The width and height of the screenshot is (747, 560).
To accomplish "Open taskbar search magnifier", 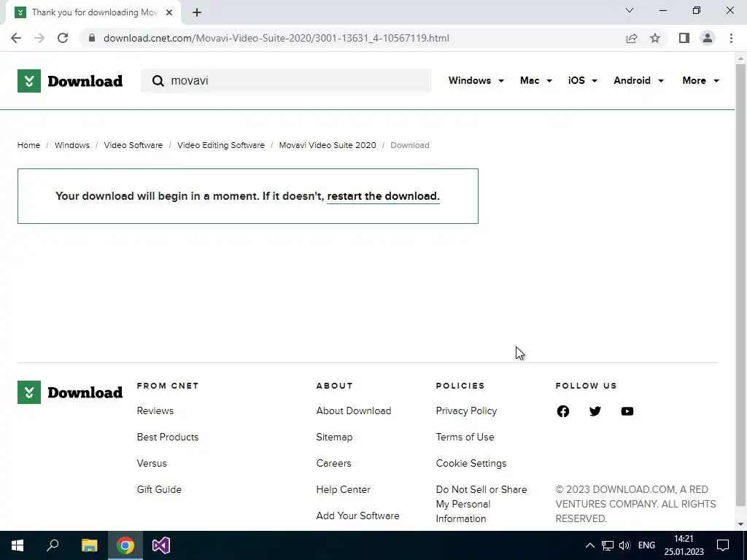I will (x=53, y=545).
